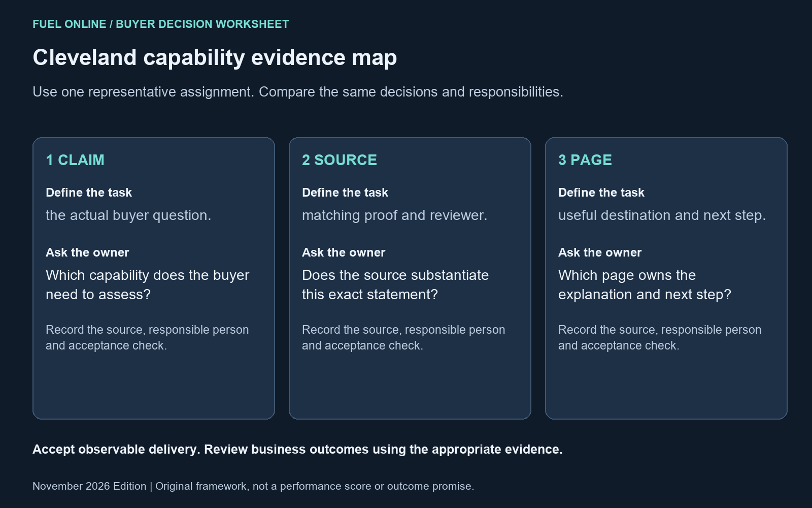Viewport: 812px width, 508px height.
Task: Click 'Ask the owner' label in the CLAIM card
Action: [87, 252]
